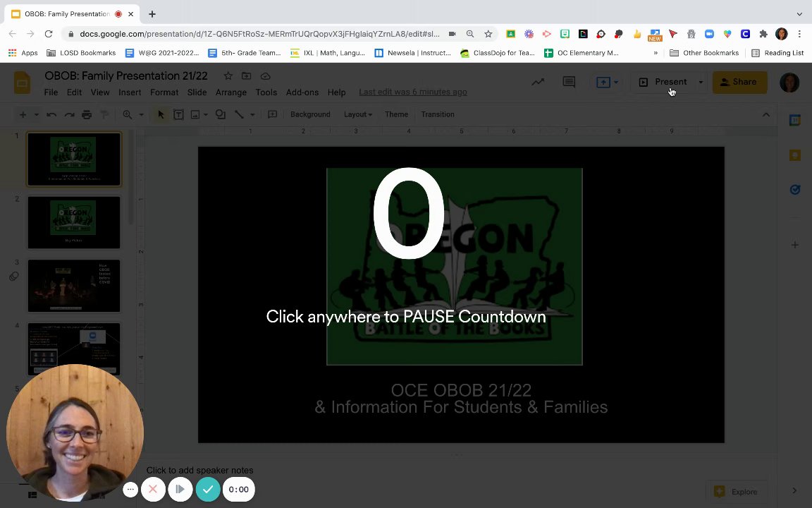Collapse the toolbar with up chevron
The width and height of the screenshot is (812, 508).
click(x=766, y=114)
